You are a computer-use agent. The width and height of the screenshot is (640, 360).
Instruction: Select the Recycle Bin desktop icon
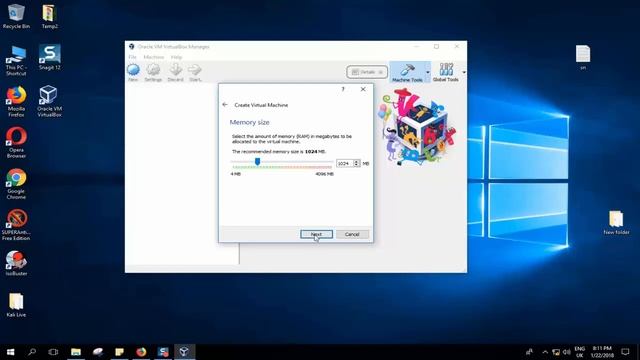(x=16, y=16)
